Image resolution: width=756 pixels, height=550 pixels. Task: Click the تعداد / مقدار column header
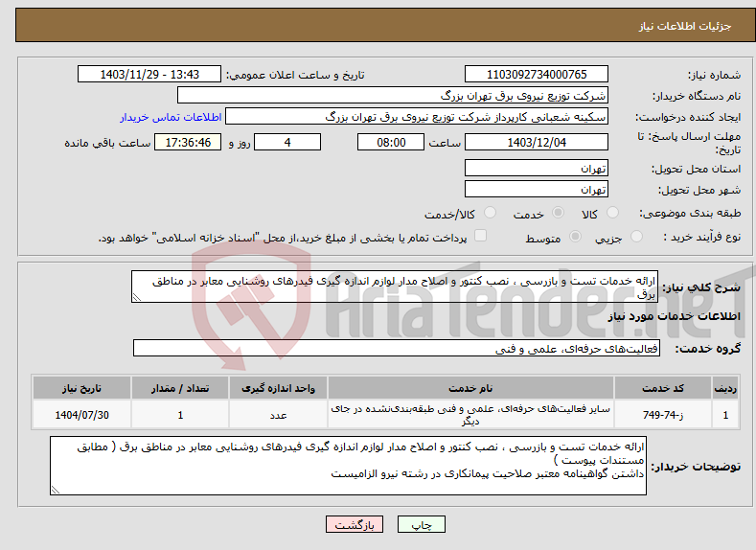180,388
